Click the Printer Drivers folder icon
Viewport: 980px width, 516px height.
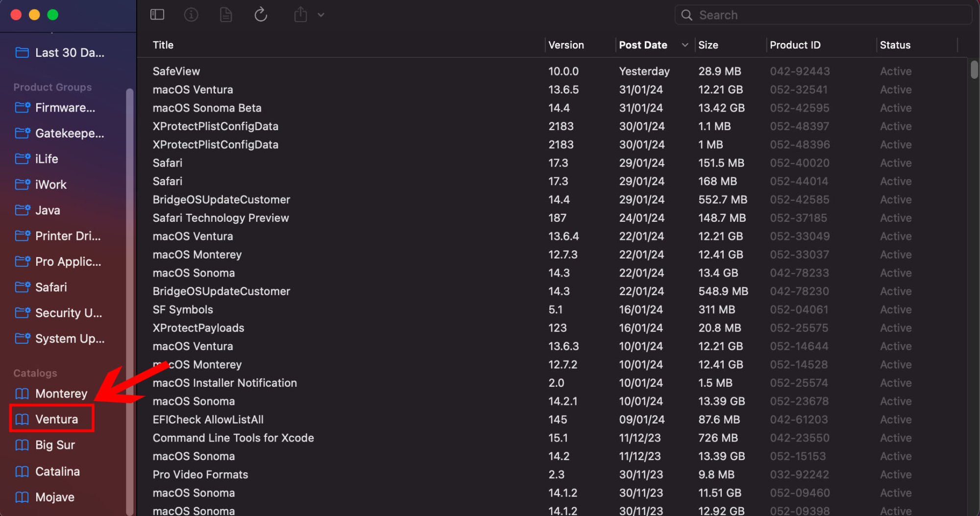click(x=23, y=235)
